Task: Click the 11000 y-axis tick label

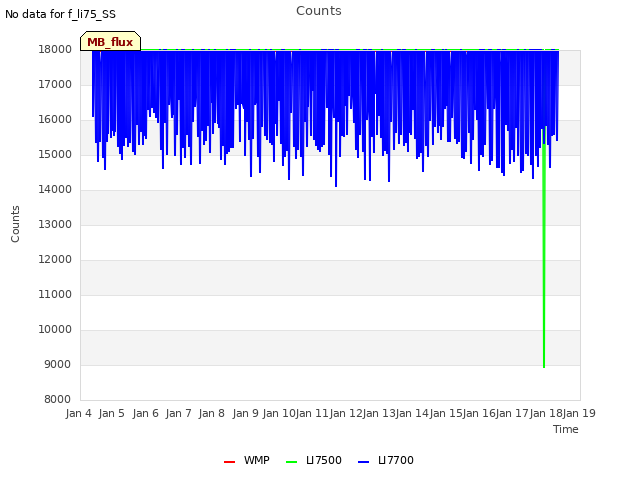Action: point(55,295)
